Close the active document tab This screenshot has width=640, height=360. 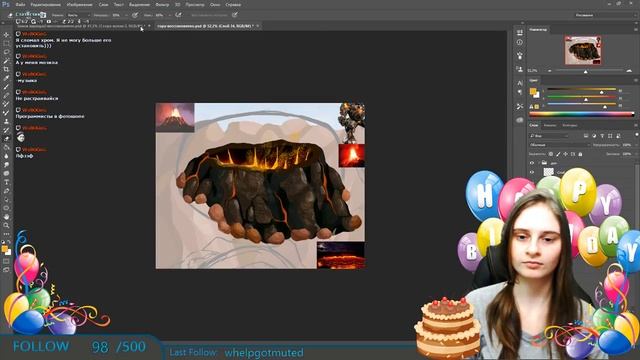click(x=258, y=26)
